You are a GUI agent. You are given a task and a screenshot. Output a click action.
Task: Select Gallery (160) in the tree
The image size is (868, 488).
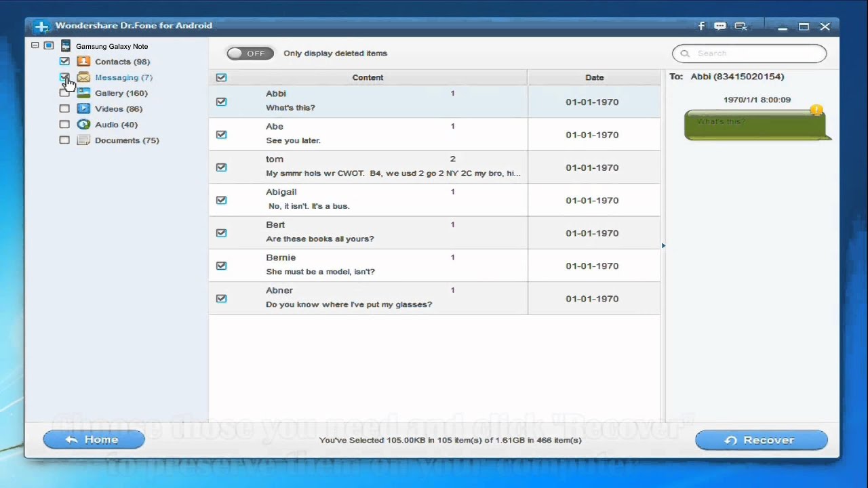pos(121,93)
